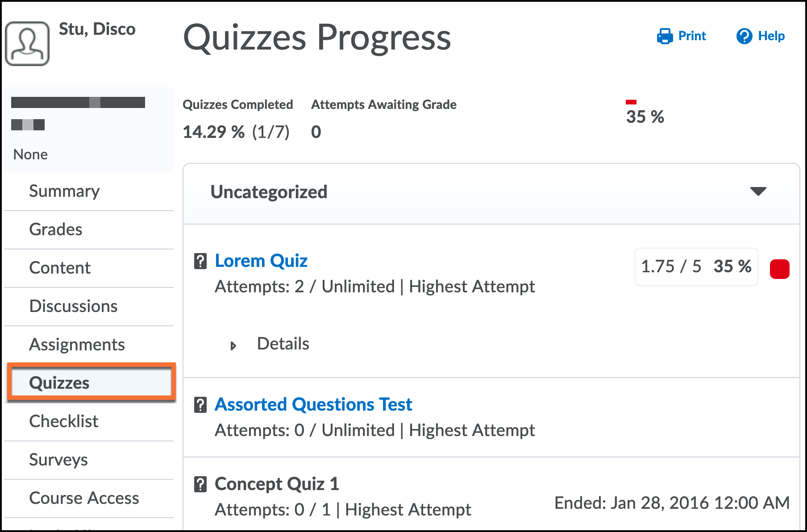Select Content in the sidebar
This screenshot has width=807, height=532.
(60, 268)
